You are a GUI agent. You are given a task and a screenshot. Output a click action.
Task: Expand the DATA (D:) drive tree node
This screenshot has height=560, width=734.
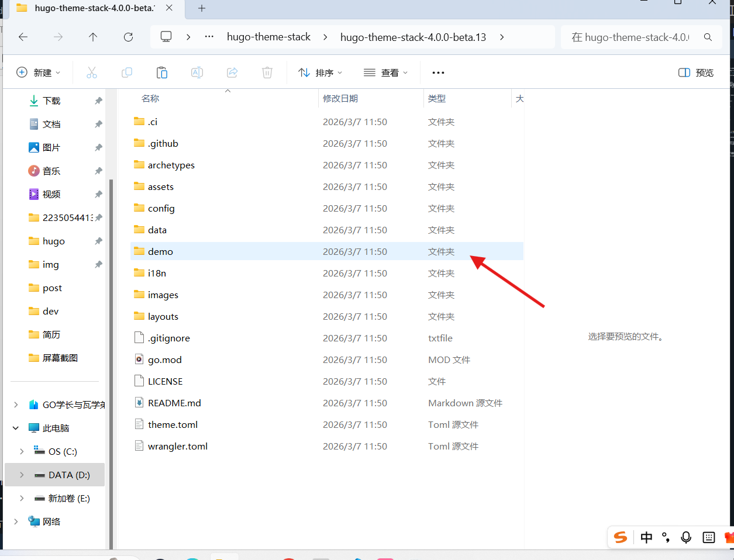[x=22, y=475]
